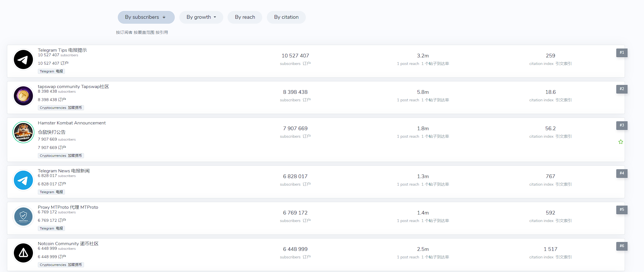Click the Cryptocurrencies tag under tapswap community
Viewport: 644px width, 272px height.
[61, 108]
